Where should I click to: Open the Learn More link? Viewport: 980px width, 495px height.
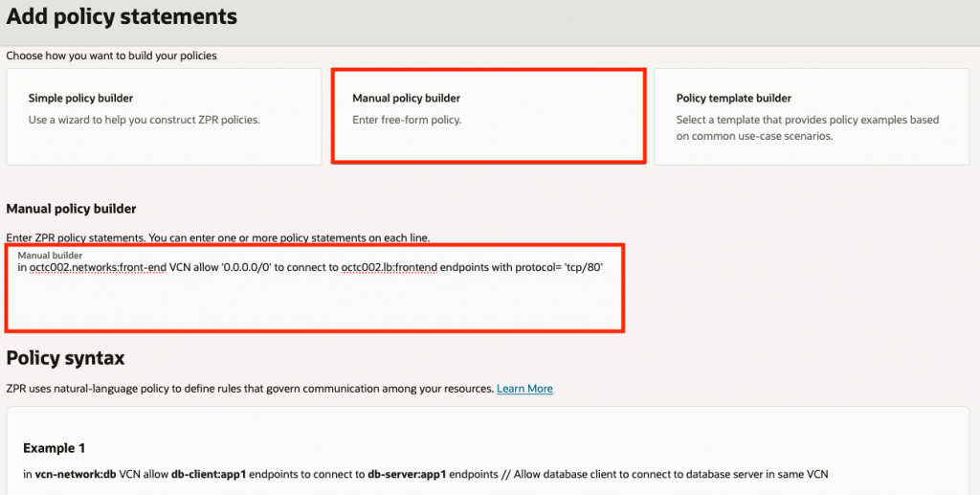tap(524, 389)
